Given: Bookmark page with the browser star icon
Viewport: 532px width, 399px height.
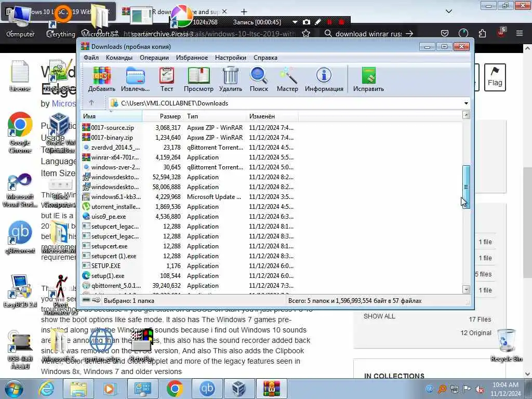Looking at the screenshot, I should click(306, 34).
